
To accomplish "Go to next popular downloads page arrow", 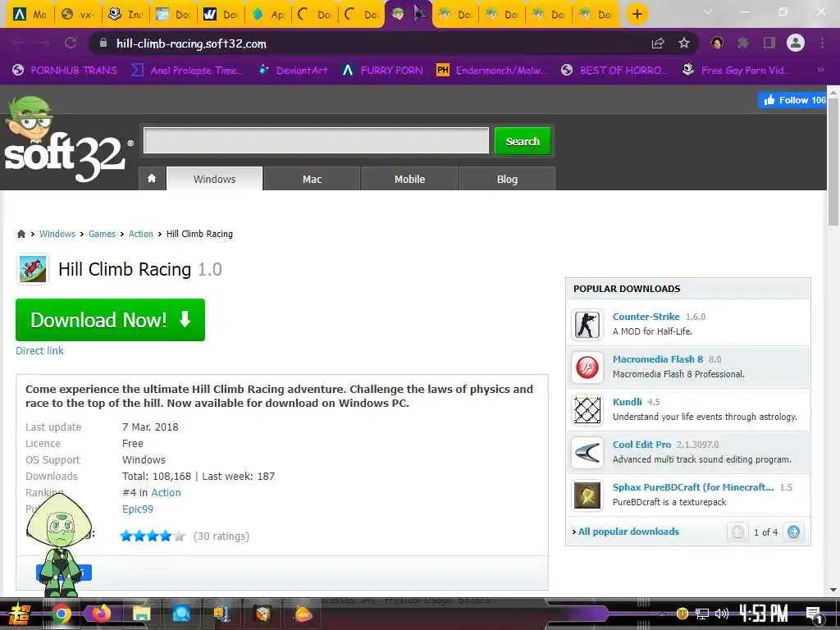I will pyautogui.click(x=793, y=532).
